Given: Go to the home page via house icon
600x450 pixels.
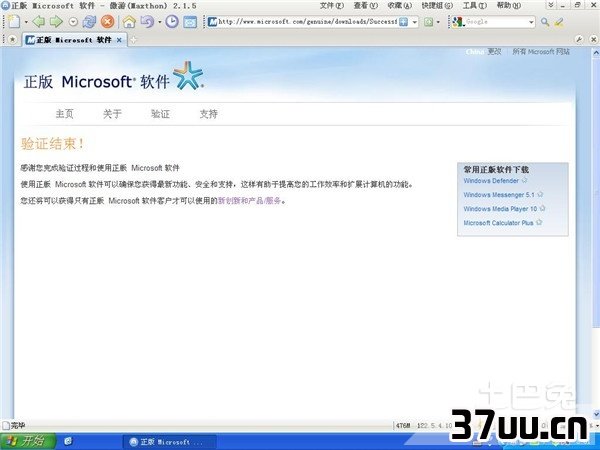Looking at the screenshot, I should [x=129, y=21].
